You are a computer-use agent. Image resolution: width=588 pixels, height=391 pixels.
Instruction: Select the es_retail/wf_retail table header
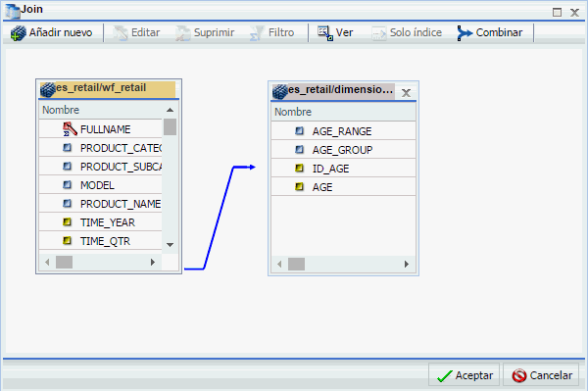click(108, 89)
